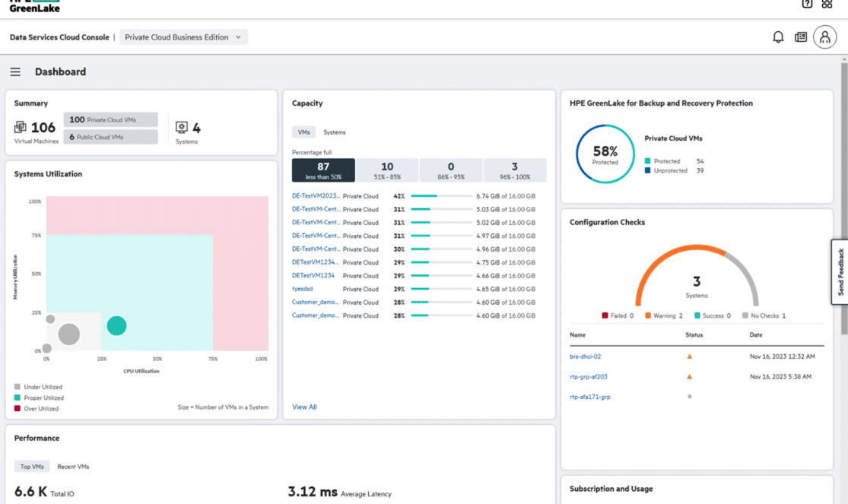
Task: Click the help question mark icon
Action: coord(807,4)
